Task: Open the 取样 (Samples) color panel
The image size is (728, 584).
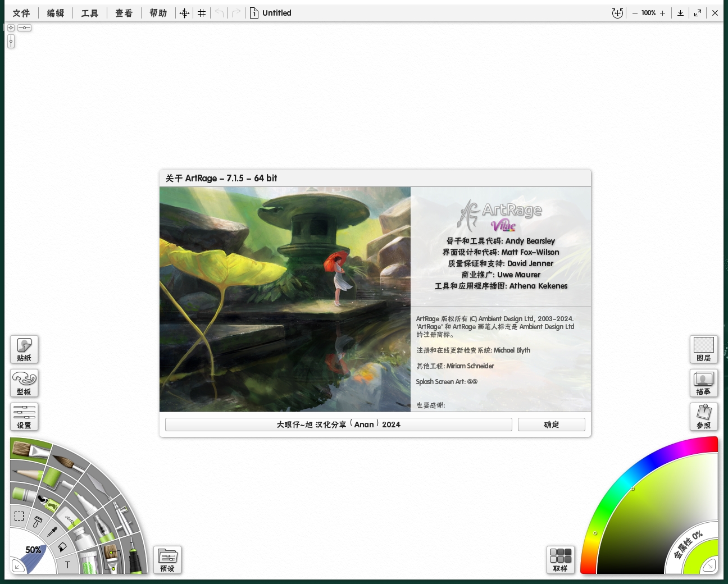Action: point(561,560)
